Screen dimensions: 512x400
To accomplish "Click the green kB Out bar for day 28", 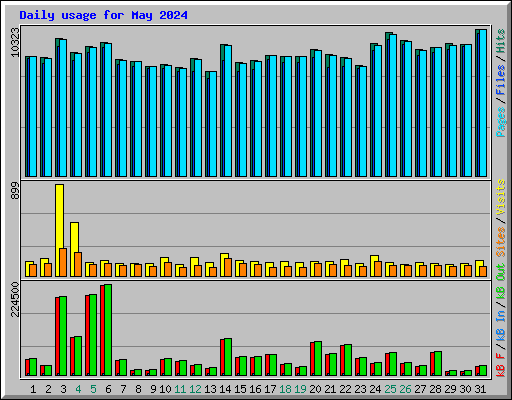I will click(x=438, y=364).
